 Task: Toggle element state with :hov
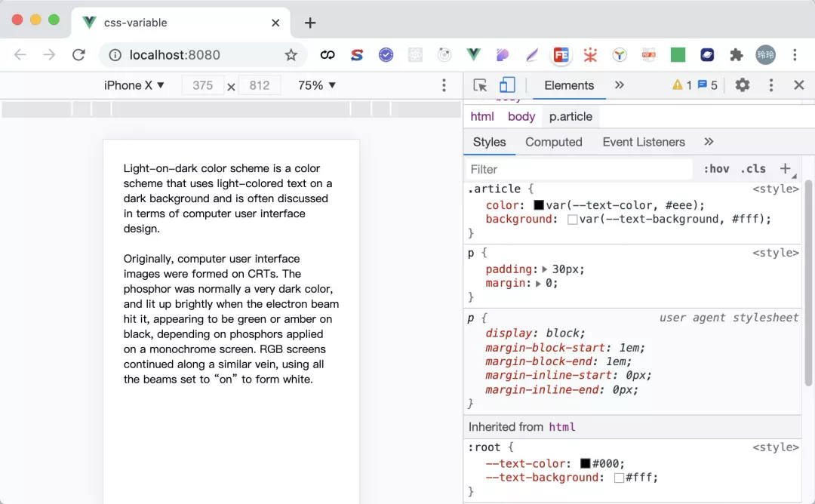click(716, 169)
